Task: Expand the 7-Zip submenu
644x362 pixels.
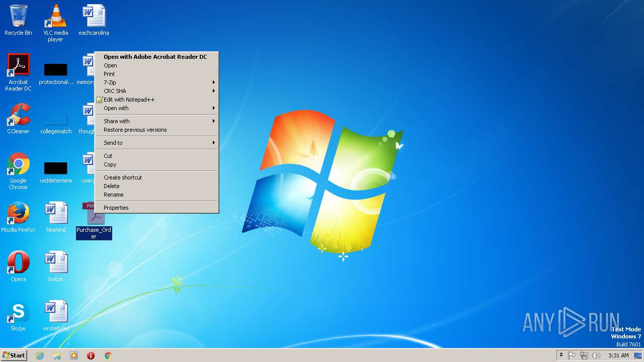Action: [x=157, y=82]
